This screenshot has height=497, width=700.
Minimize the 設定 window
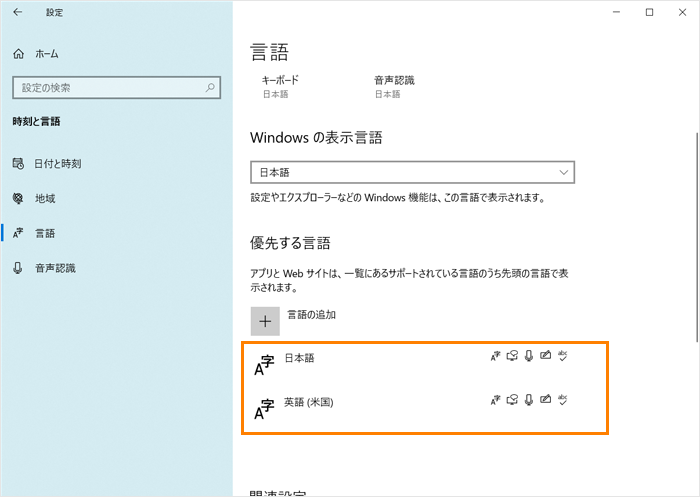(617, 12)
